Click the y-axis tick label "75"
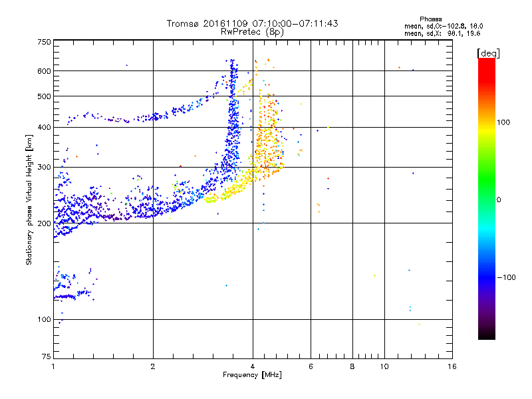 click(47, 356)
